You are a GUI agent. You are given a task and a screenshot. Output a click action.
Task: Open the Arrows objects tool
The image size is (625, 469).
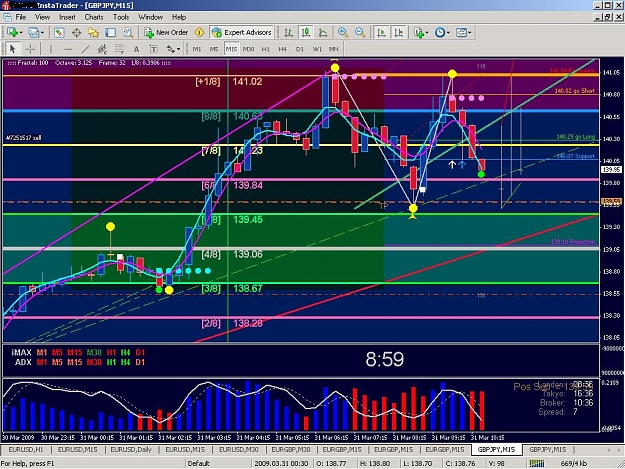[x=171, y=49]
